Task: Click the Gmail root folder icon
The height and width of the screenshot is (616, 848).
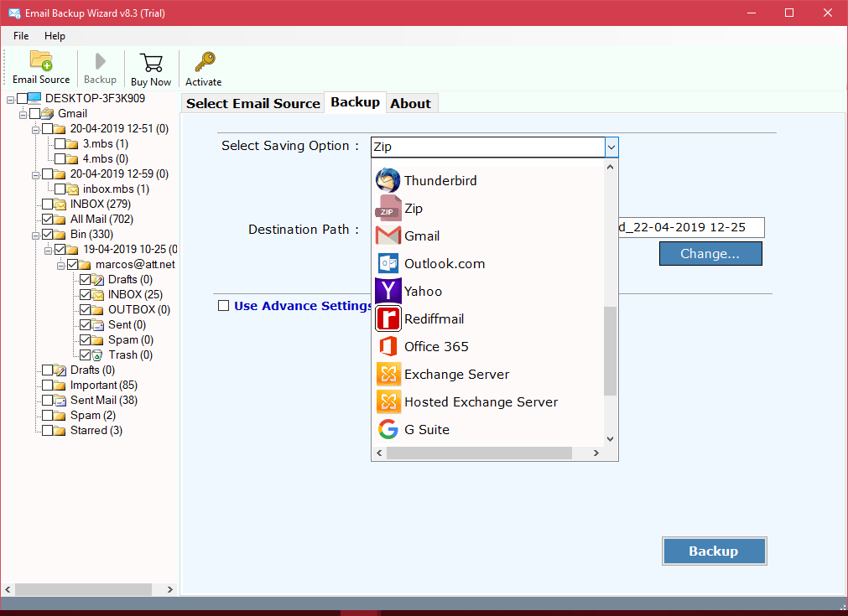Action: [48, 113]
